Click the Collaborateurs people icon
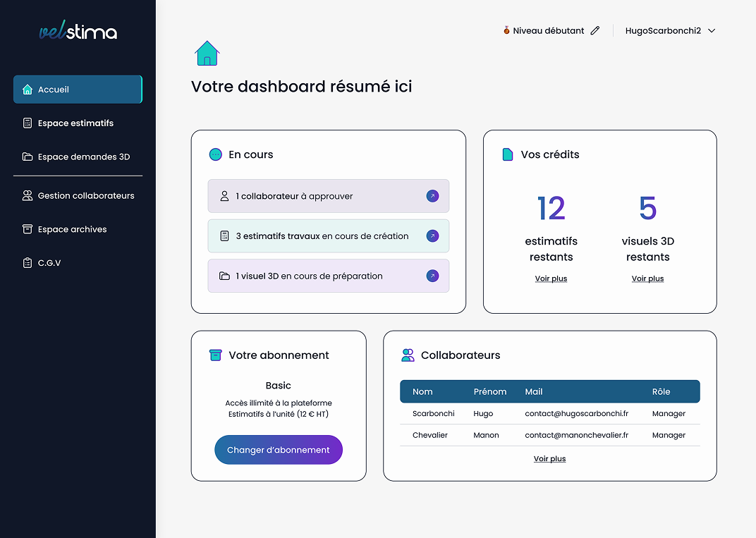 click(408, 355)
